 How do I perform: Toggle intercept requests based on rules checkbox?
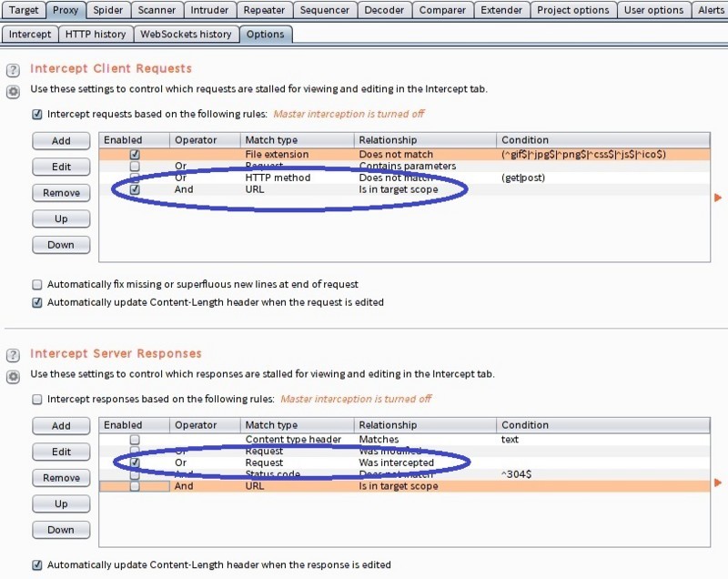click(x=37, y=114)
